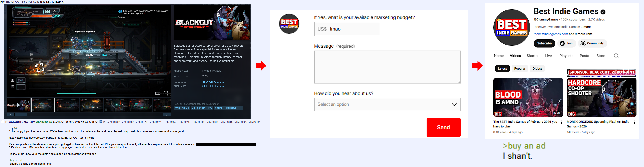Open the Playlists tab
644x167 pixels.
tap(566, 56)
